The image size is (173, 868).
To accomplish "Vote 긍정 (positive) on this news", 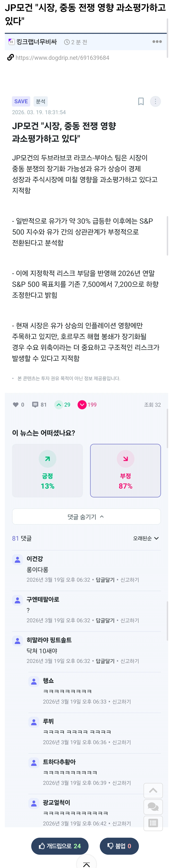I will click(47, 470).
